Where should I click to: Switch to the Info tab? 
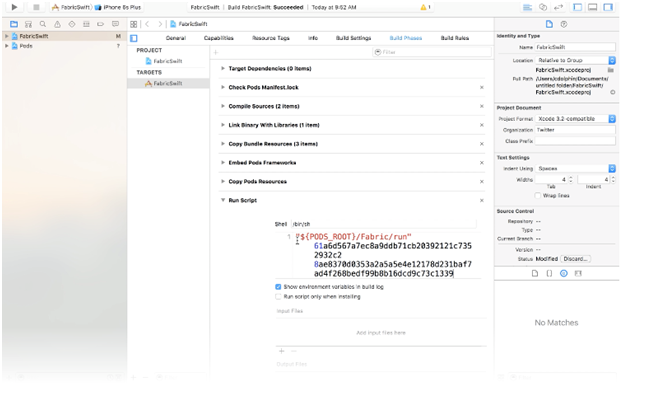[x=313, y=38]
